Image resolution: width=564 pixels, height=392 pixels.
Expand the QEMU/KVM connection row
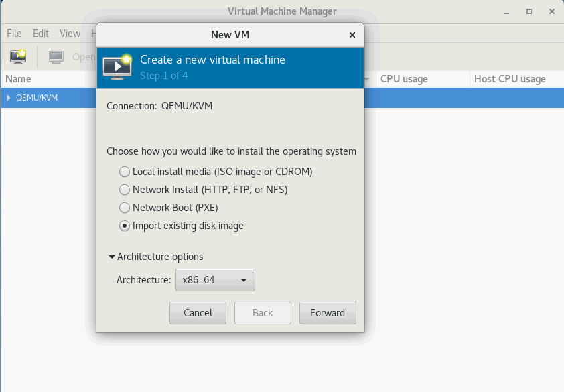[x=9, y=98]
